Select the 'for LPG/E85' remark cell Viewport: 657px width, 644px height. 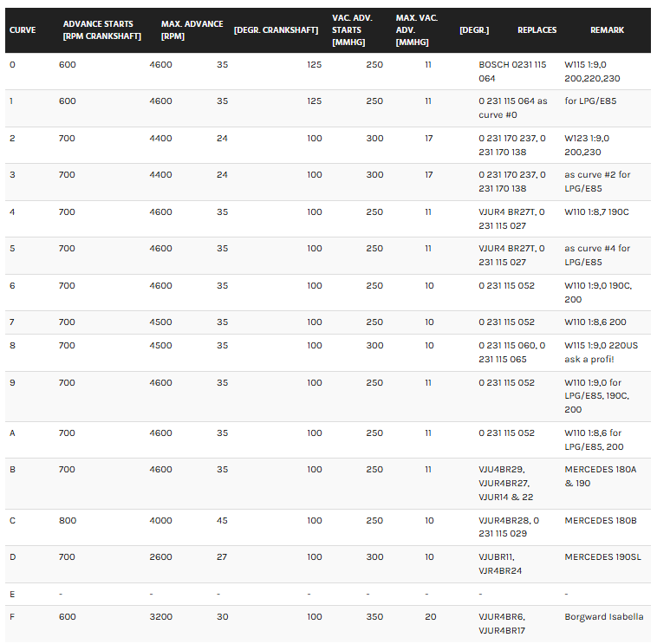coord(590,101)
